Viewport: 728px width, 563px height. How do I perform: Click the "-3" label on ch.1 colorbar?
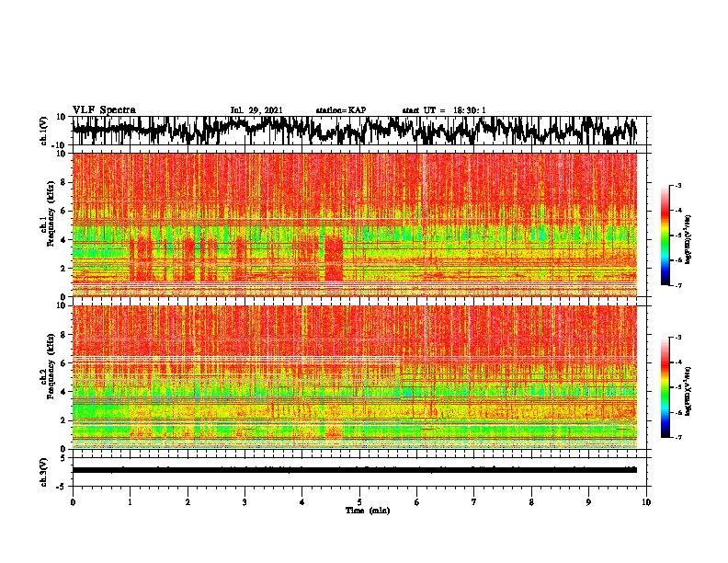(x=678, y=185)
